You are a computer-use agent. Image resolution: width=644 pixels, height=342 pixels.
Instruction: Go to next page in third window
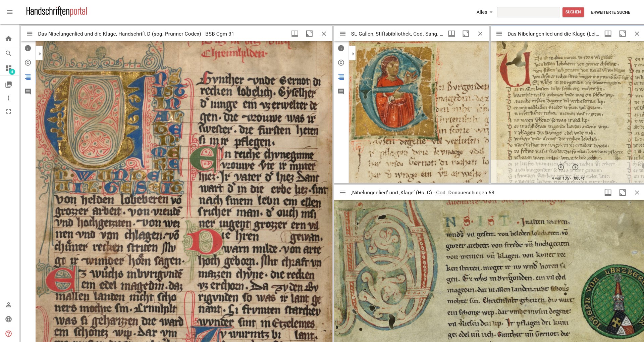click(575, 167)
